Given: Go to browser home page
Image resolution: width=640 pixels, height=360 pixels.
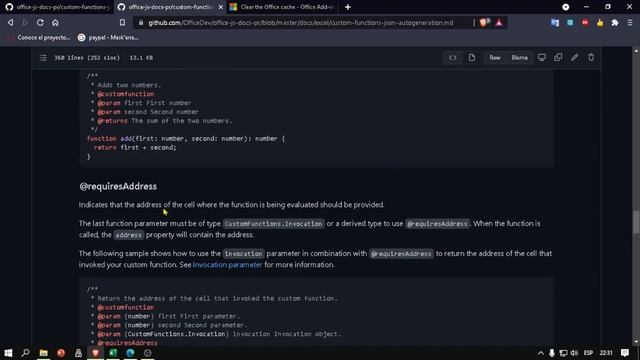Looking at the screenshot, I should (55, 22).
